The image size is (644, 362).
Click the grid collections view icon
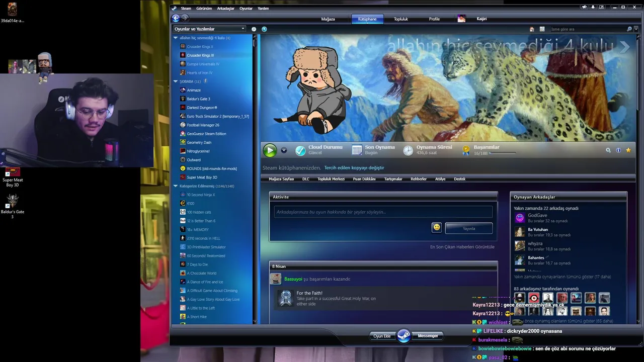coord(542,29)
